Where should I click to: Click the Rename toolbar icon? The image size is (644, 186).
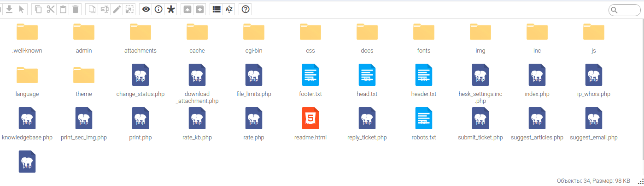point(105,9)
